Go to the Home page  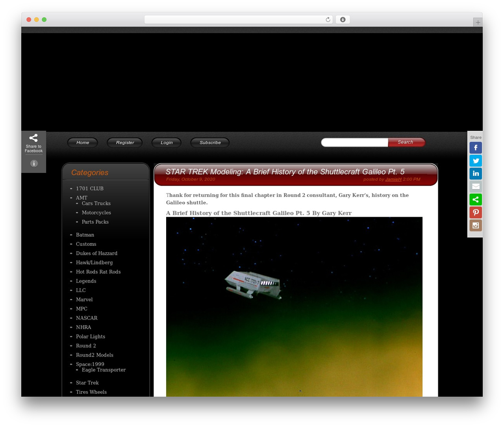(x=83, y=143)
